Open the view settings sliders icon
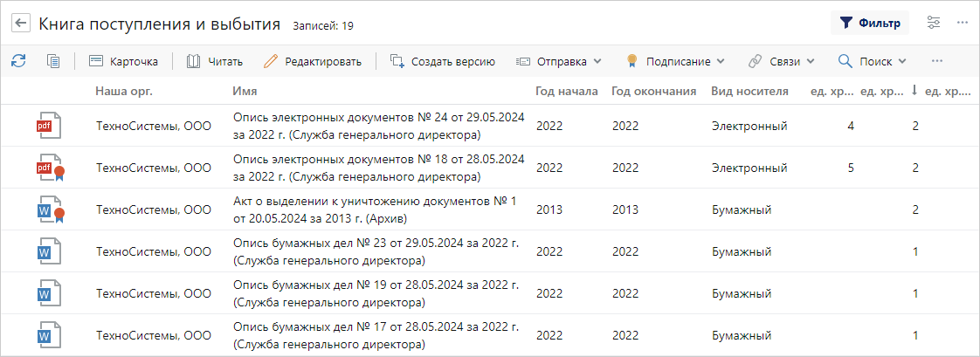 pos(934,24)
